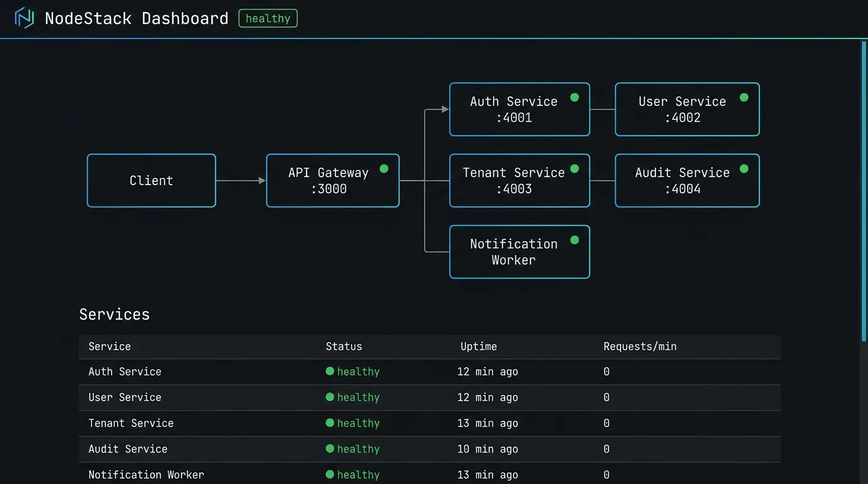
Task: Select the Tenant Service :4003 node
Action: pyautogui.click(x=520, y=180)
